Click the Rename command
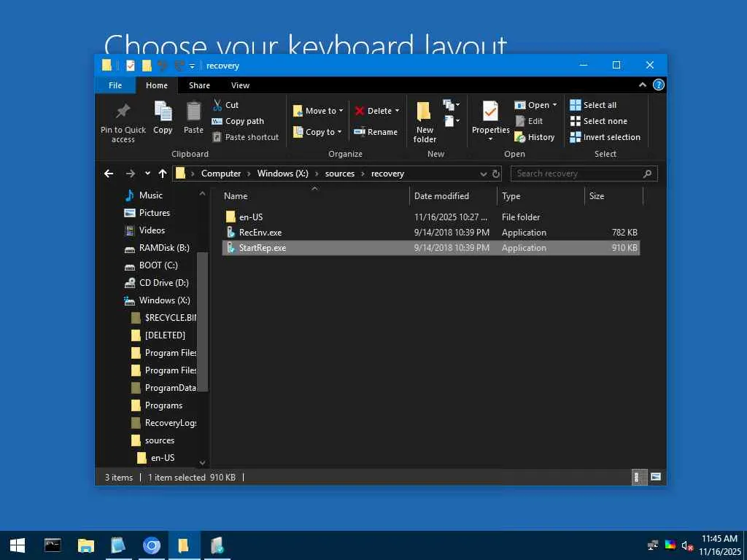The width and height of the screenshot is (747, 560). (x=376, y=132)
